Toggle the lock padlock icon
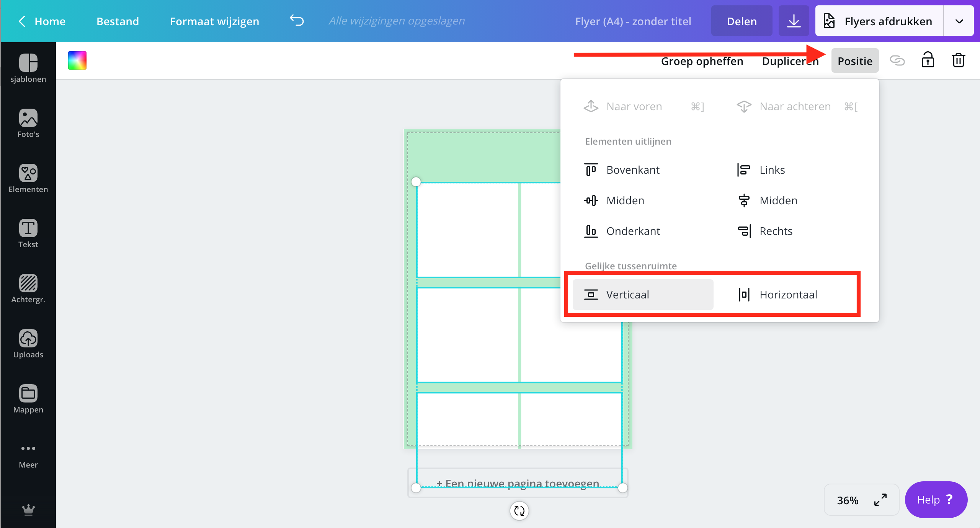Viewport: 980px width, 528px height. [928, 60]
